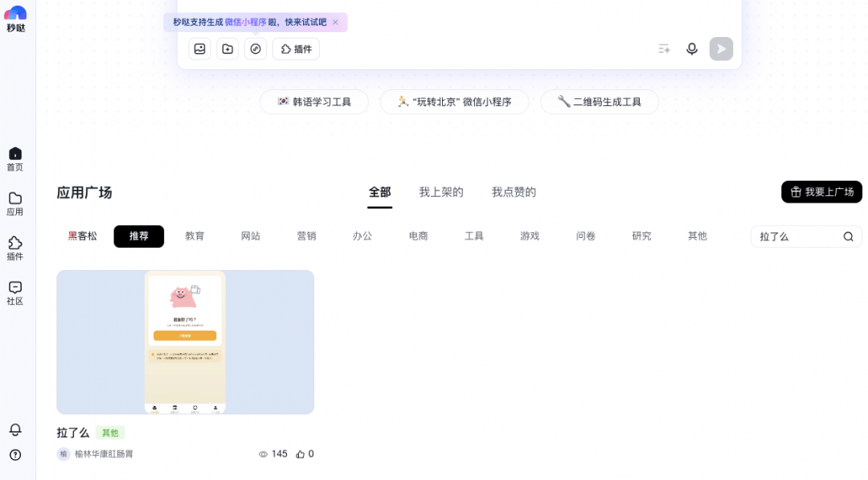868x480 pixels.
Task: Open the 插件 button in input toolbar
Action: point(296,49)
